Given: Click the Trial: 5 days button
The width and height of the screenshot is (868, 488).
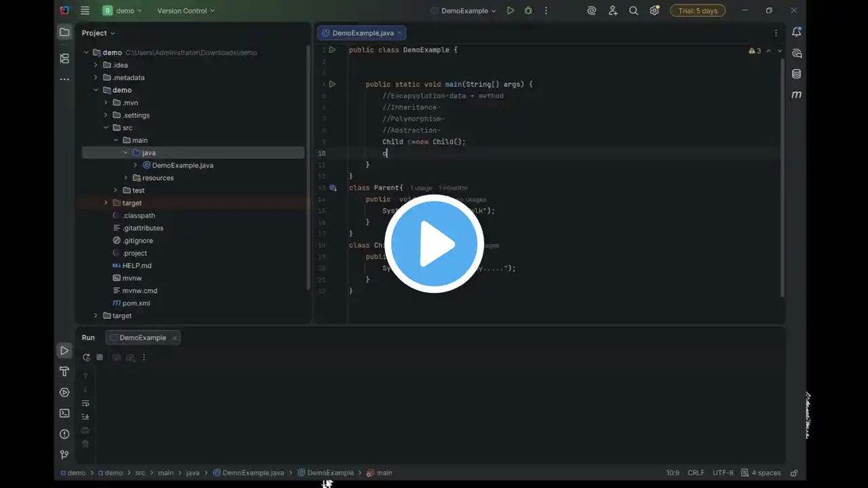Looking at the screenshot, I should [x=697, y=11].
